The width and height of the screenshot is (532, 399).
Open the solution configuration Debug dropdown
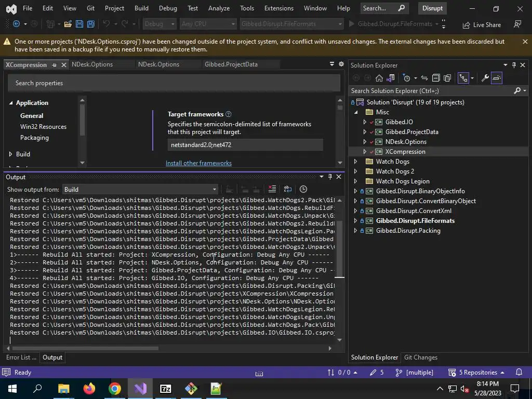(159, 24)
